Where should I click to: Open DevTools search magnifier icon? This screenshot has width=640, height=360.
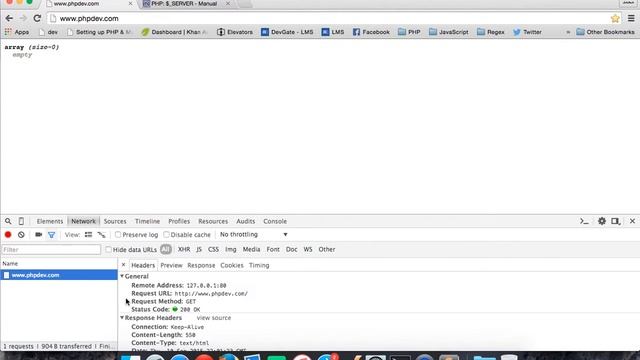coord(8,221)
